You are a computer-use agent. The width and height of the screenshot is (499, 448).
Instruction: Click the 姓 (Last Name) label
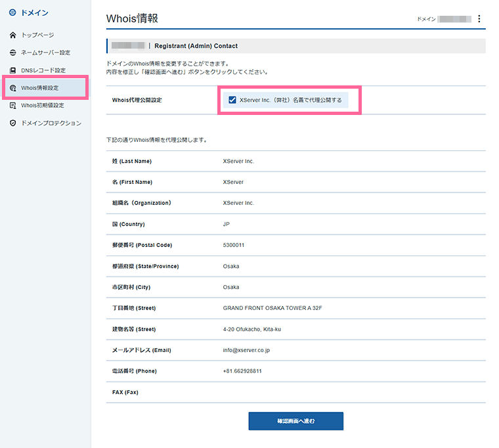pyautogui.click(x=132, y=161)
